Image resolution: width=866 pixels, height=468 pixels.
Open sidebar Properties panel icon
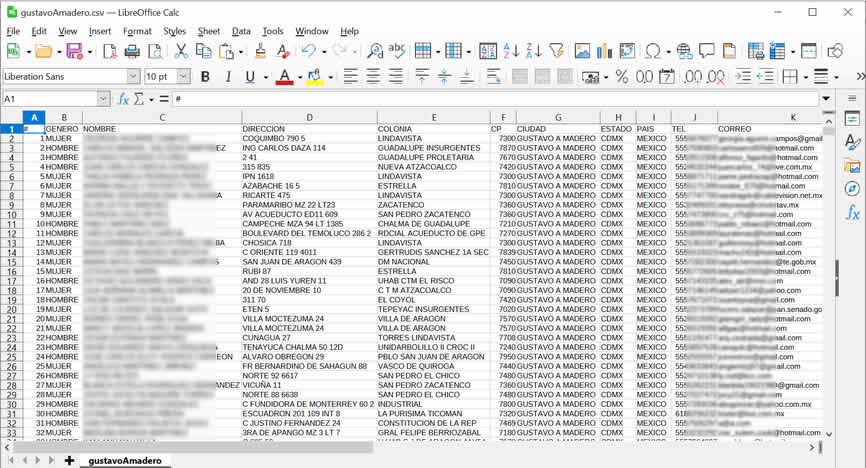point(852,119)
